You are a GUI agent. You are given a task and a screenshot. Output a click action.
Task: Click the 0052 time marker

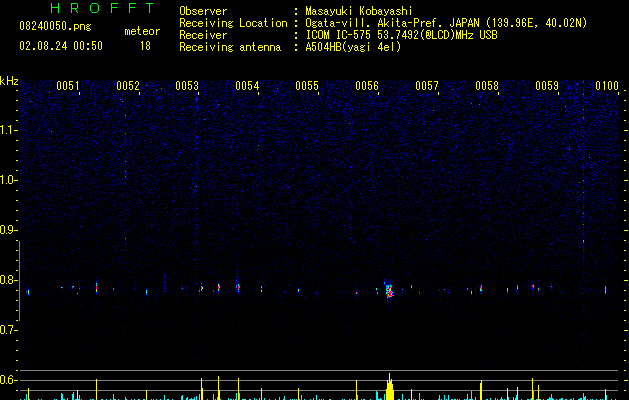point(128,86)
